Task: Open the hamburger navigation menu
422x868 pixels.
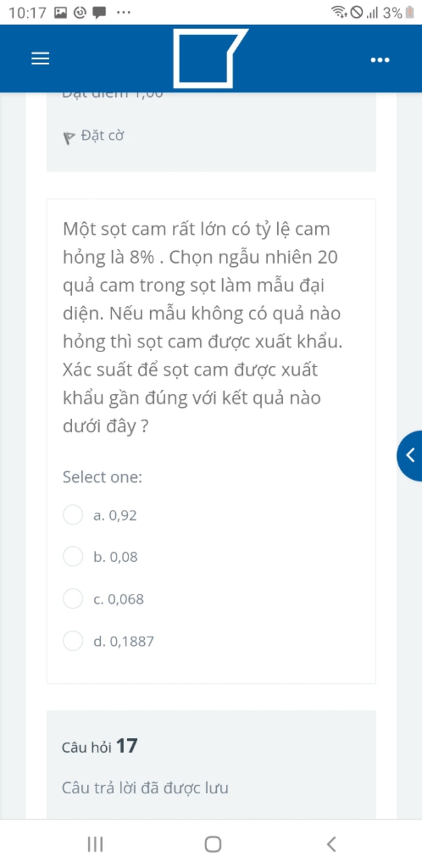Action: click(40, 59)
